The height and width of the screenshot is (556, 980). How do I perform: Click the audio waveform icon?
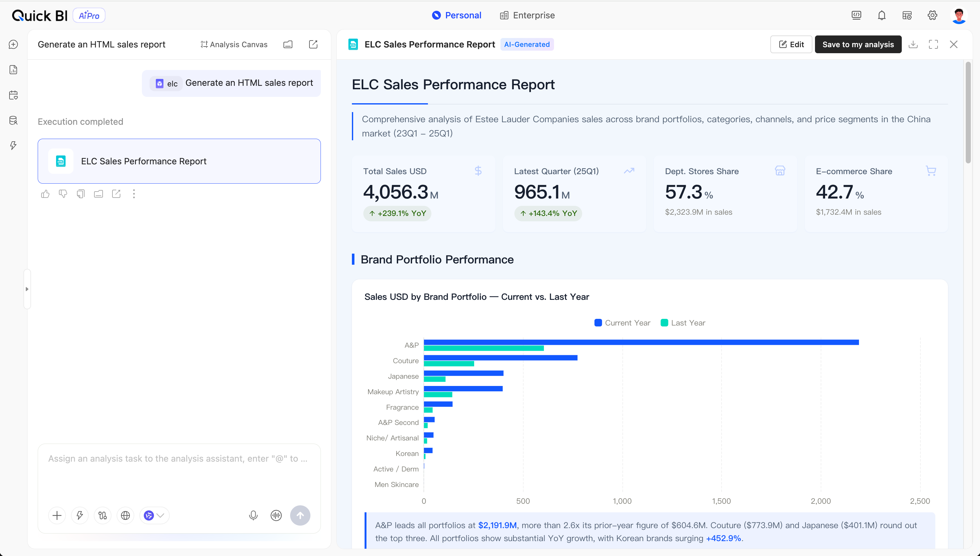point(276,515)
